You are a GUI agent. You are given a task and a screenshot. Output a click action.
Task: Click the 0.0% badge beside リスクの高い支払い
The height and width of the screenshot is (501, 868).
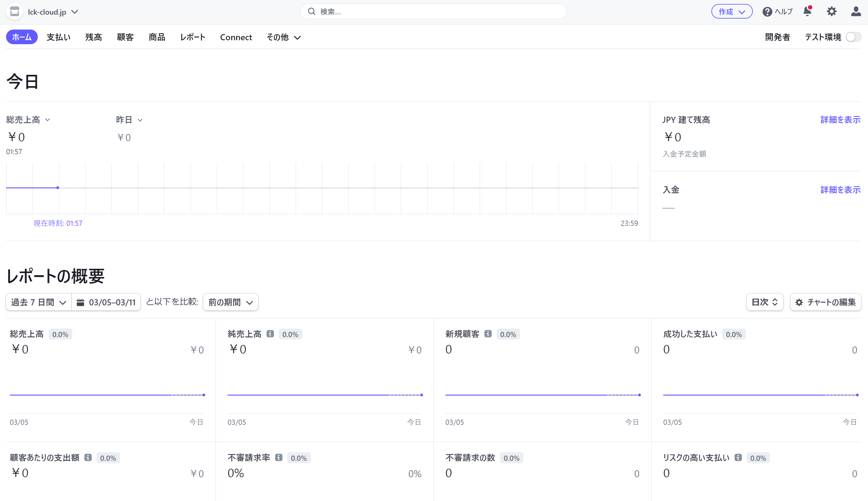point(758,458)
